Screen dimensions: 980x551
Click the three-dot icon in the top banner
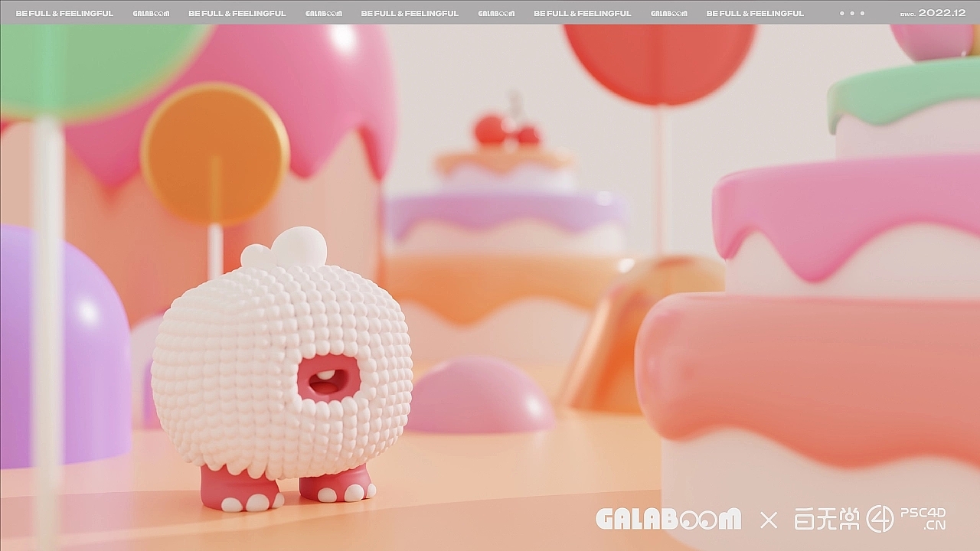[x=851, y=13]
